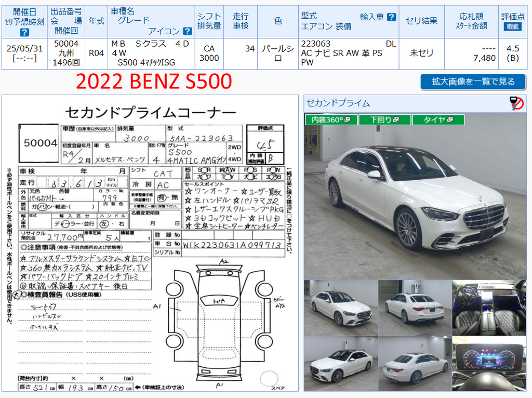Click the 応札額 スタート金額 header

[472, 21]
